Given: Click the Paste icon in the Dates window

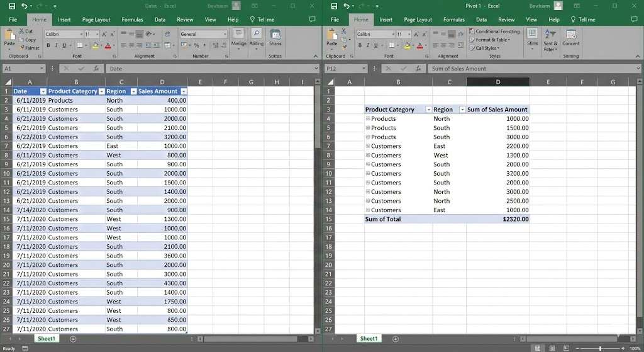Looking at the screenshot, I should [x=9, y=38].
